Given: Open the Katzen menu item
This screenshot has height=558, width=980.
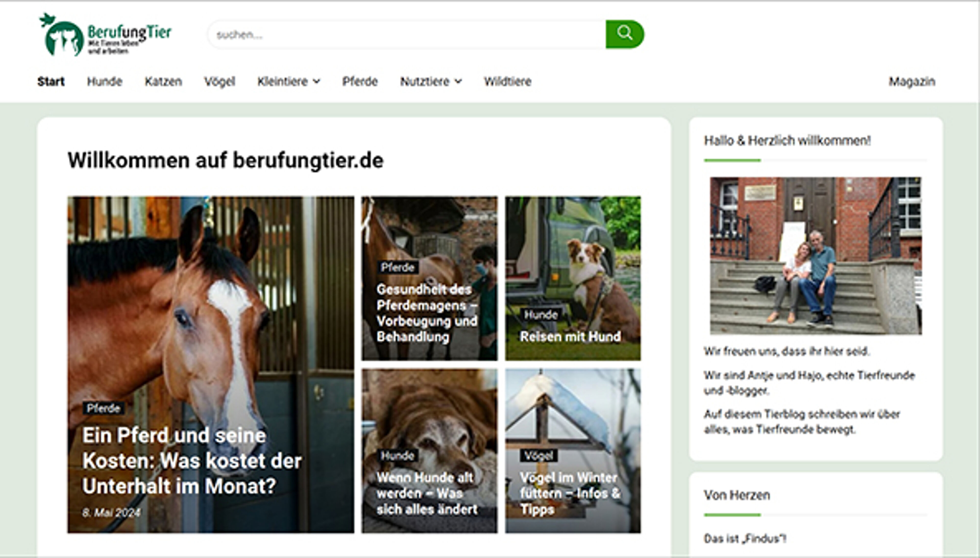Looking at the screenshot, I should click(x=163, y=82).
